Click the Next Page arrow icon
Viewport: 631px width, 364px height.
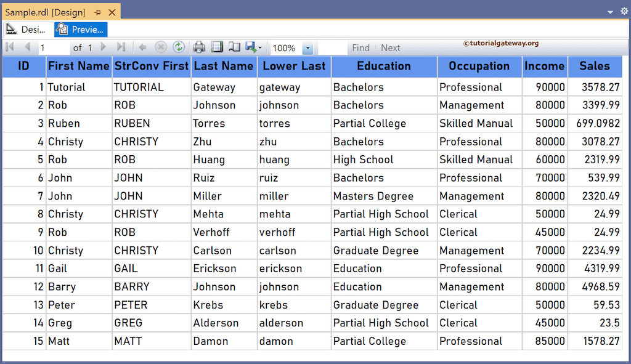104,47
